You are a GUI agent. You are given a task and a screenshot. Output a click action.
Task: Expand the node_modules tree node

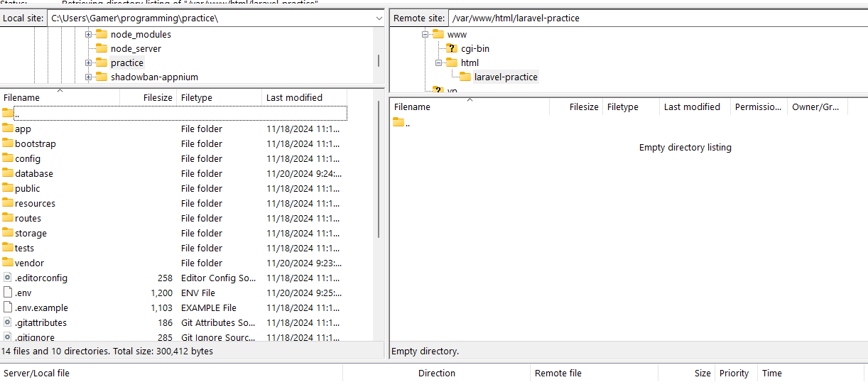point(89,34)
